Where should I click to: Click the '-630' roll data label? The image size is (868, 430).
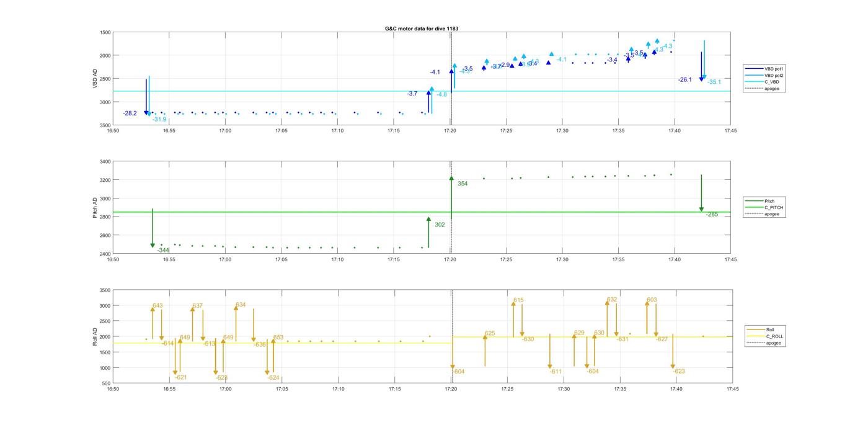click(528, 339)
